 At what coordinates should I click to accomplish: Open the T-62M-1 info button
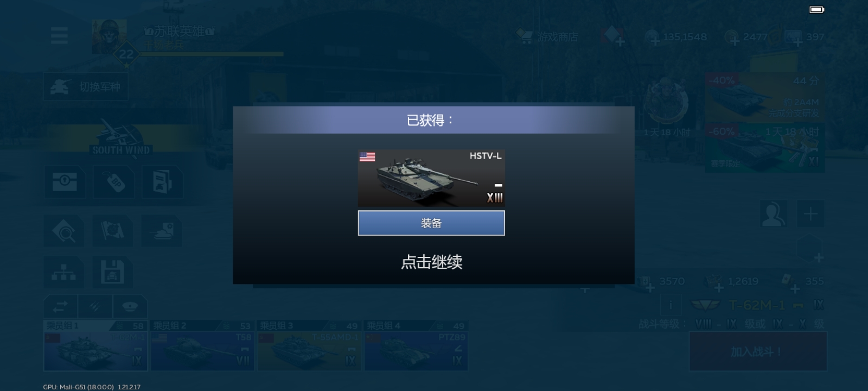tap(671, 305)
